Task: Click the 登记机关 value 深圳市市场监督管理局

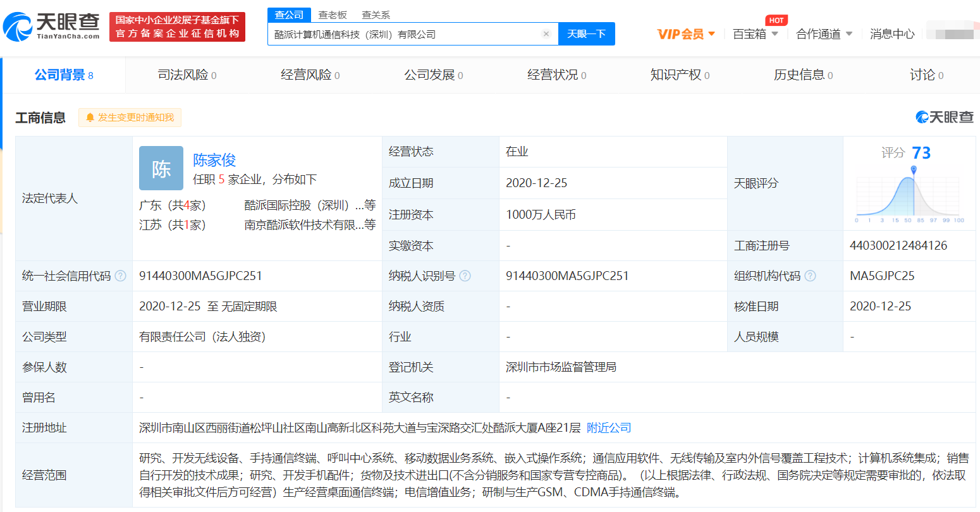Action: (561, 367)
